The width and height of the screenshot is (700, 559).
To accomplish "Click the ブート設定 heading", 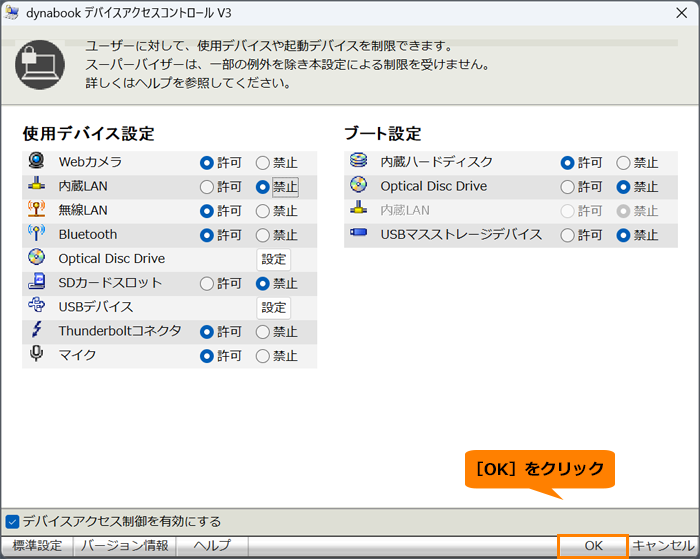I will (383, 133).
